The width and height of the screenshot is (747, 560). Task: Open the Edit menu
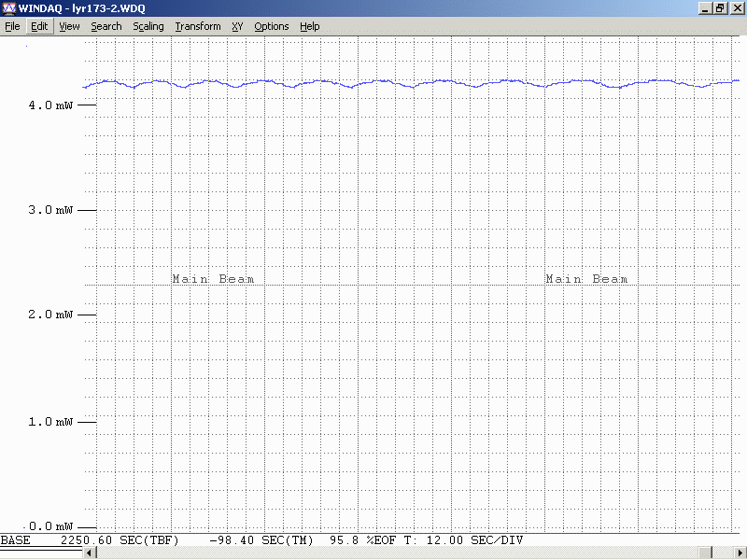39,26
